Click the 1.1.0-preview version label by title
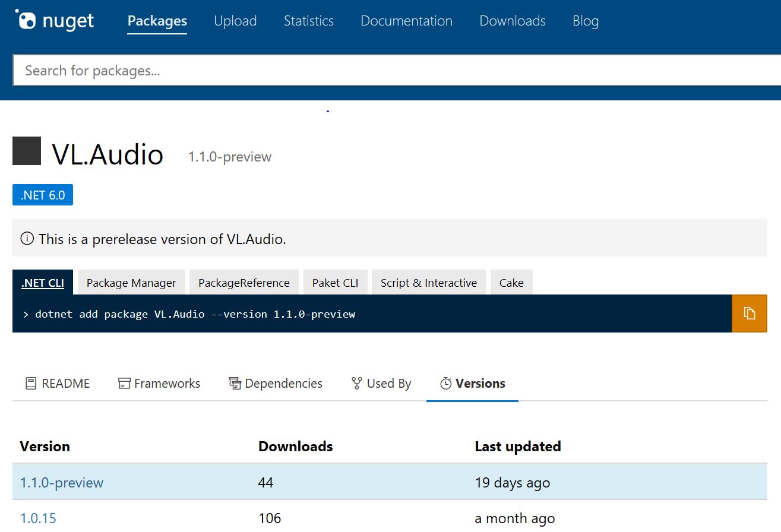This screenshot has width=781, height=532. (x=230, y=157)
